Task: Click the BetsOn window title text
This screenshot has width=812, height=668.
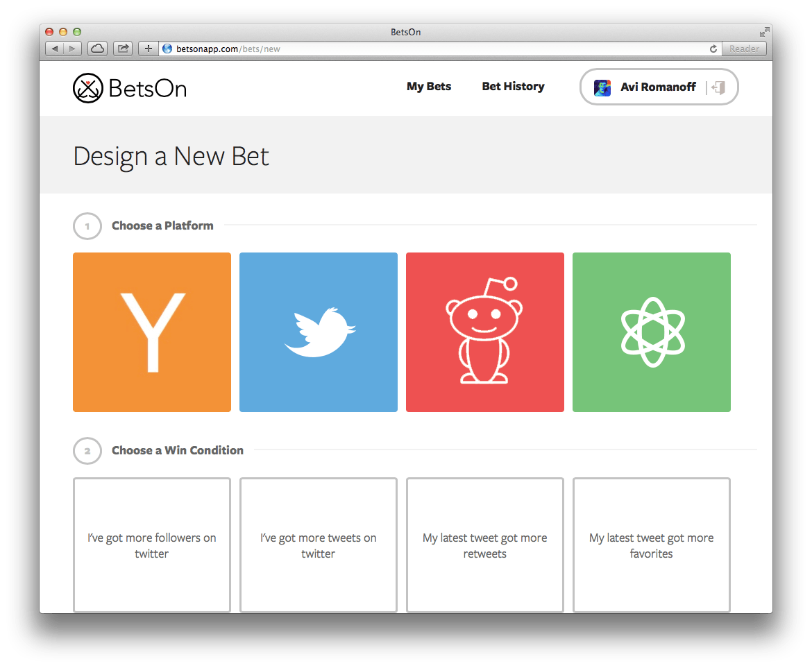Action: click(405, 32)
